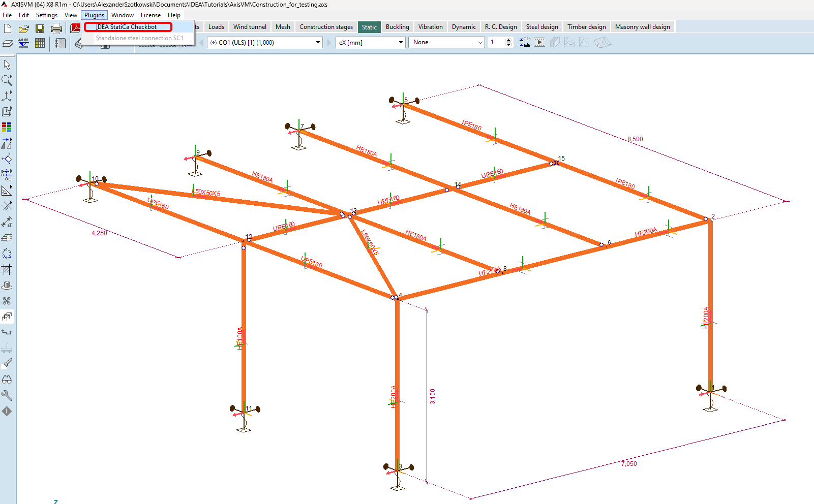Open the Window menu

pyautogui.click(x=123, y=15)
